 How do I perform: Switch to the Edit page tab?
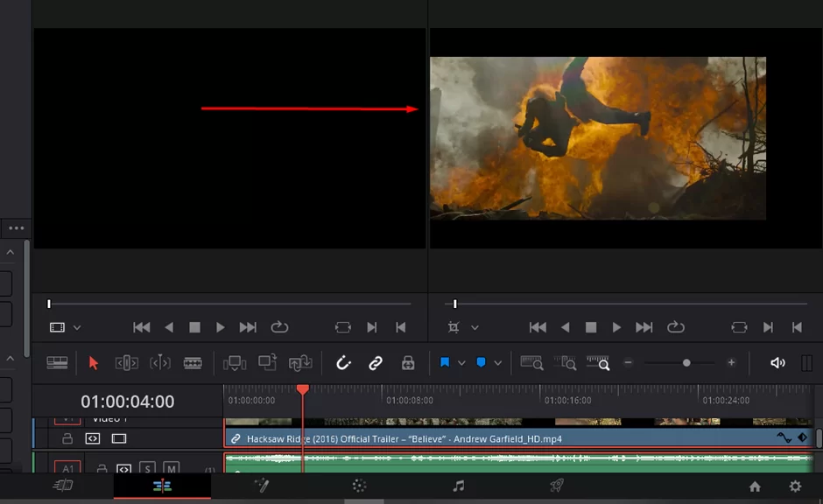[x=162, y=486]
